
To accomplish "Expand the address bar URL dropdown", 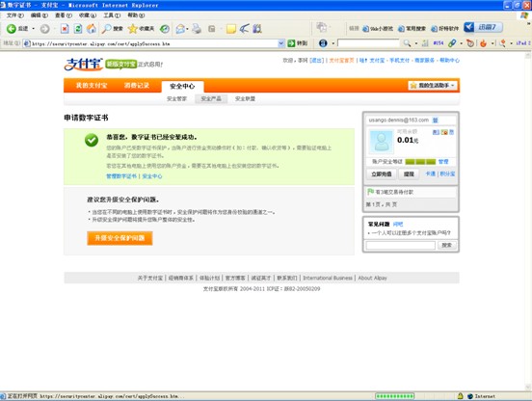I will [280, 43].
